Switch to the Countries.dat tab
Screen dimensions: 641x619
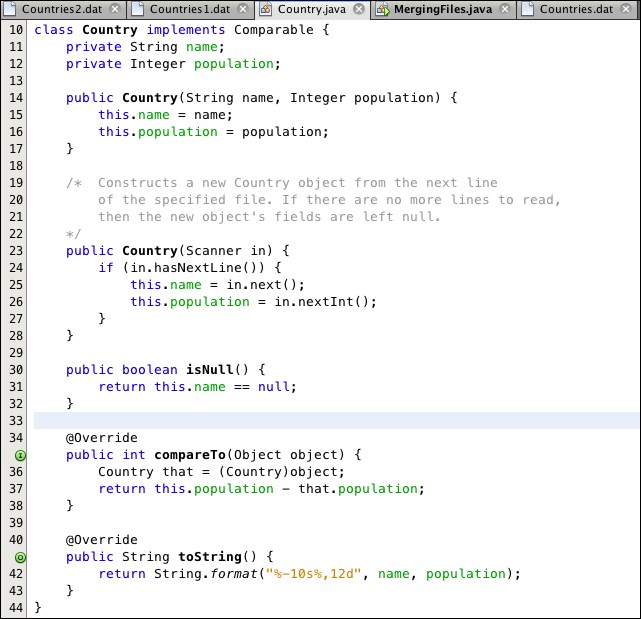576,10
